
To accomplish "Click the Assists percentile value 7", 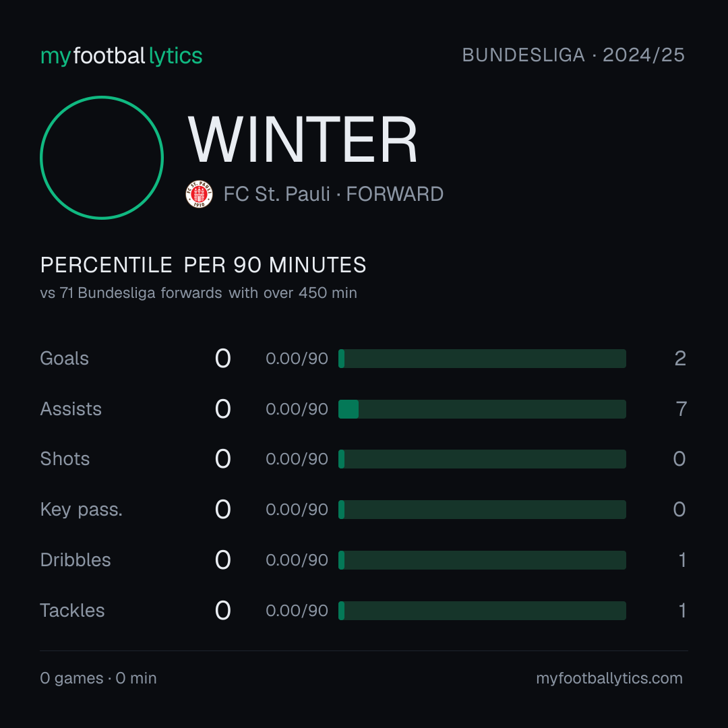I will point(681,409).
